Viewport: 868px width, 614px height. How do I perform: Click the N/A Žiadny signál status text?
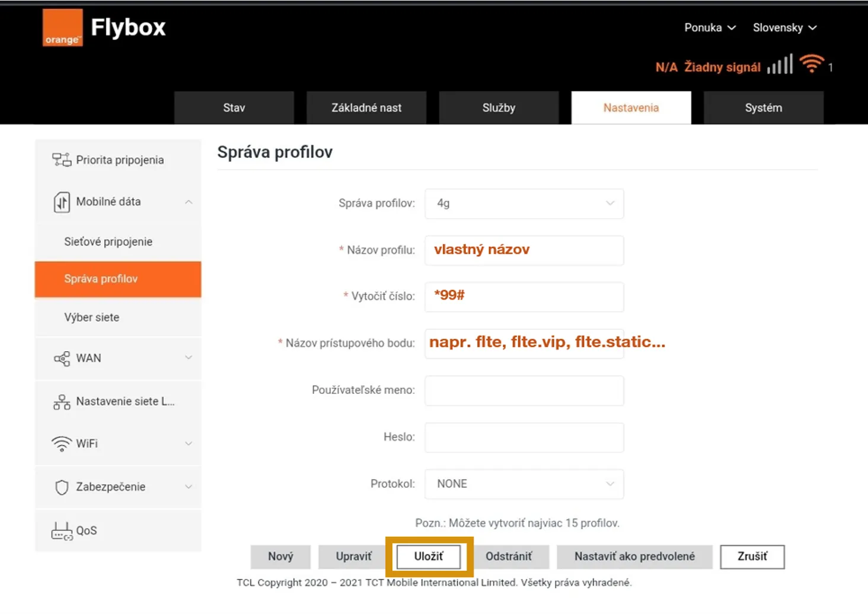tap(708, 67)
